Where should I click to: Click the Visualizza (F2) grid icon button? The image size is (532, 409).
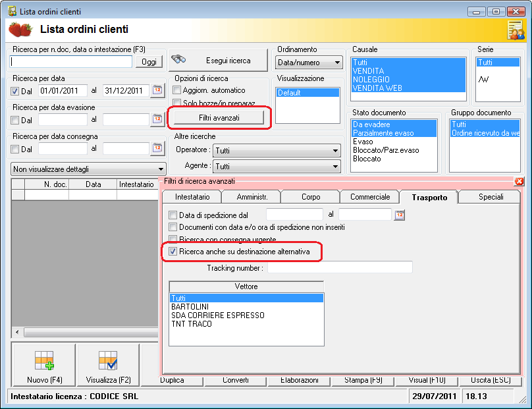tap(108, 366)
